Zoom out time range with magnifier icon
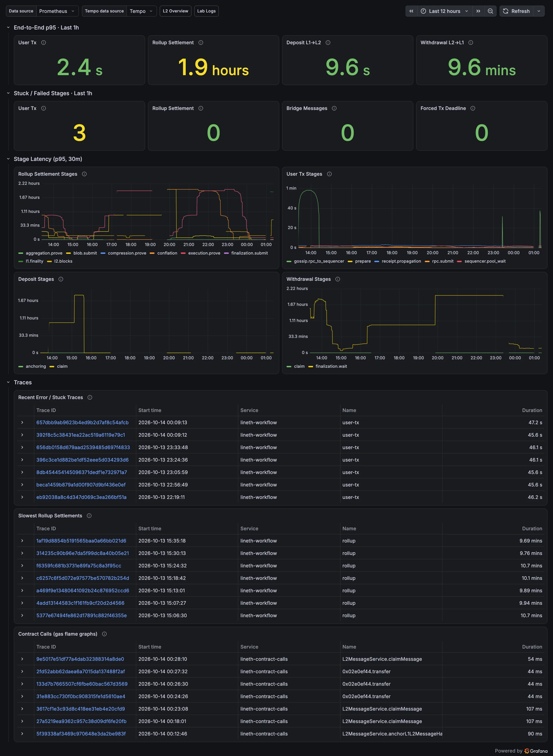The height and width of the screenshot is (756, 553). click(490, 11)
